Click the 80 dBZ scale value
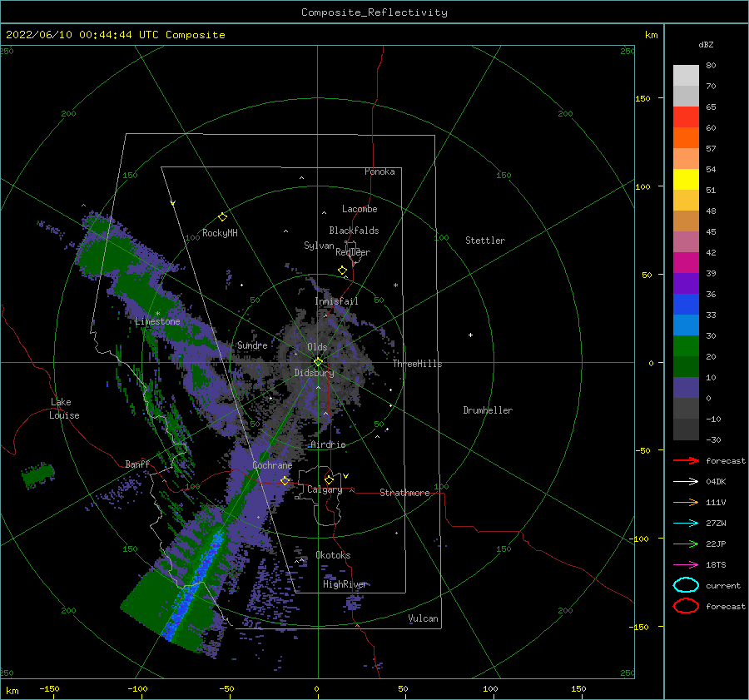749x700 pixels. (711, 66)
